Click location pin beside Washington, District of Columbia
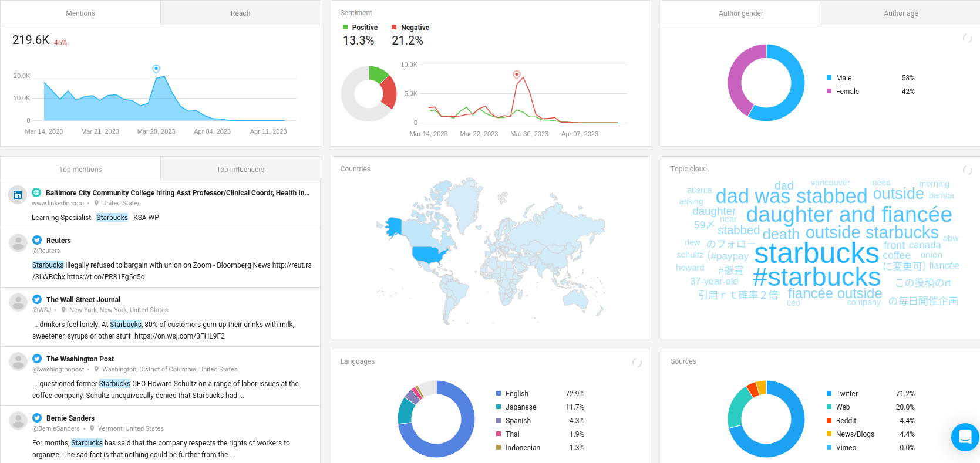The height and width of the screenshot is (463, 980). click(x=96, y=369)
